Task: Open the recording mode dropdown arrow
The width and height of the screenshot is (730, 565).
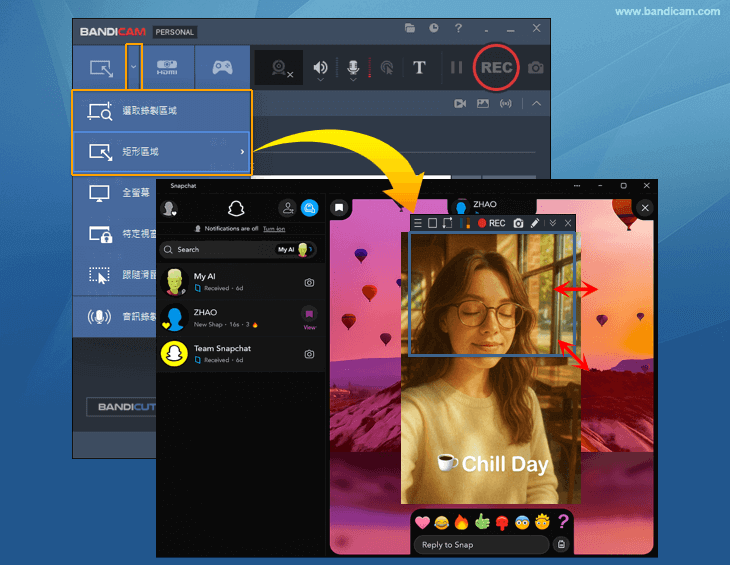Action: tap(134, 67)
